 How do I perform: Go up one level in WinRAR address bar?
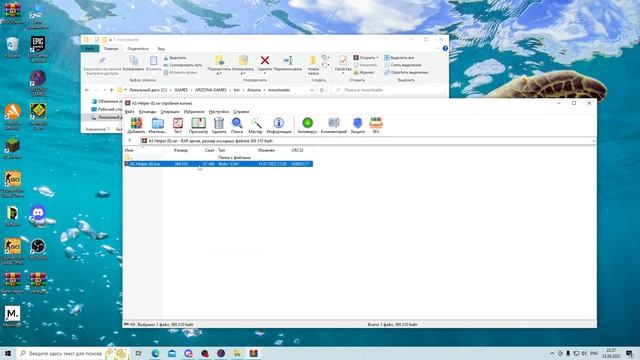[x=130, y=141]
